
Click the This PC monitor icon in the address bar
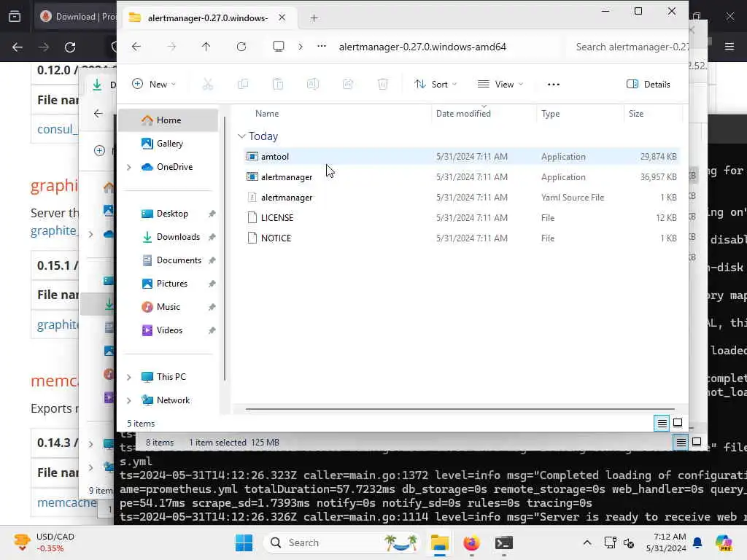(279, 46)
